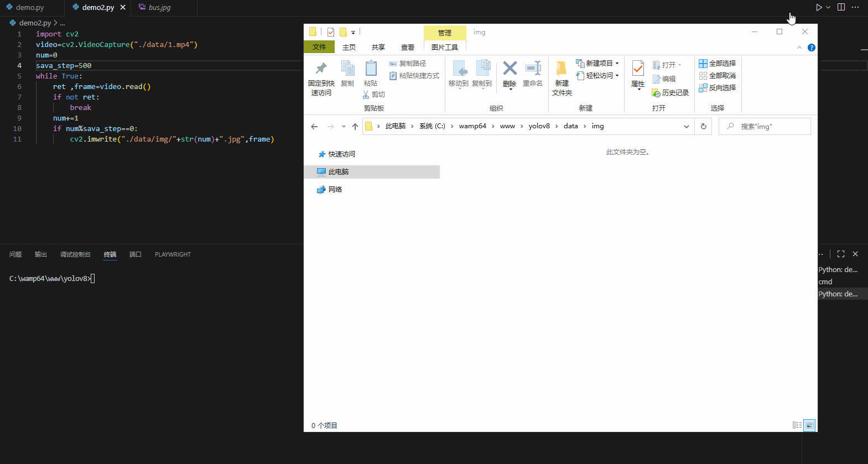Open recent locations dropdown arrow
868x464 pixels.
tap(344, 127)
